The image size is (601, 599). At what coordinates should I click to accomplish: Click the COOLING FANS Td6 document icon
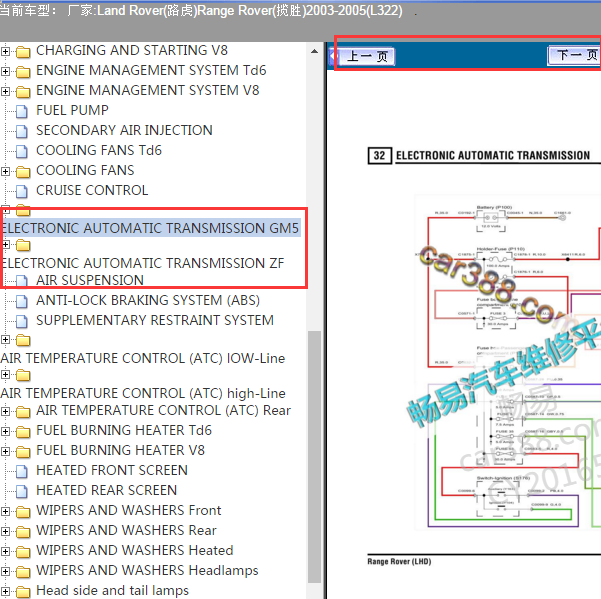pos(22,151)
